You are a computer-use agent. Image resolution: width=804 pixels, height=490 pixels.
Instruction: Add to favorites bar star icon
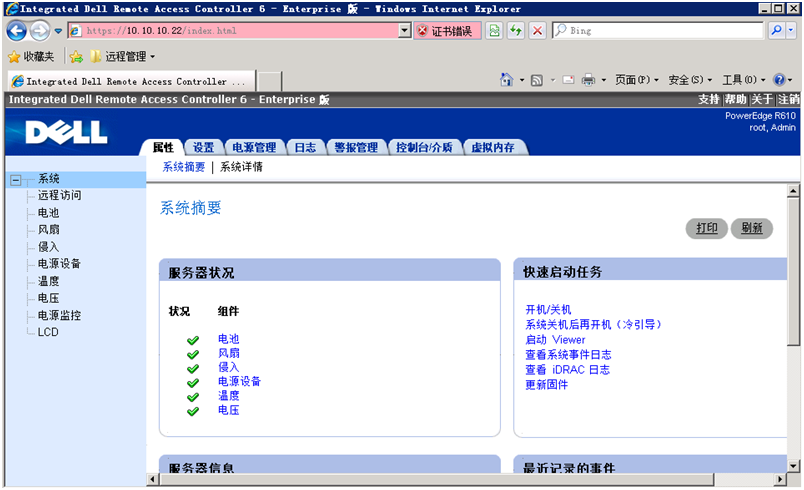coord(76,56)
